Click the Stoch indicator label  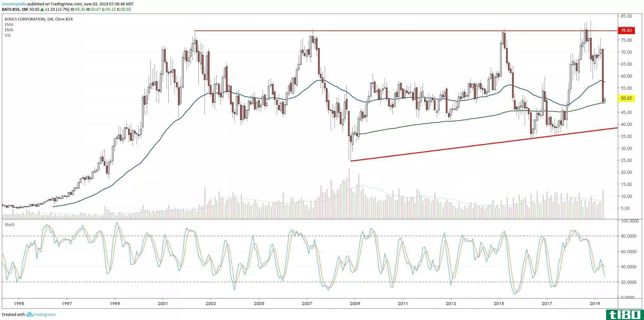[9, 225]
